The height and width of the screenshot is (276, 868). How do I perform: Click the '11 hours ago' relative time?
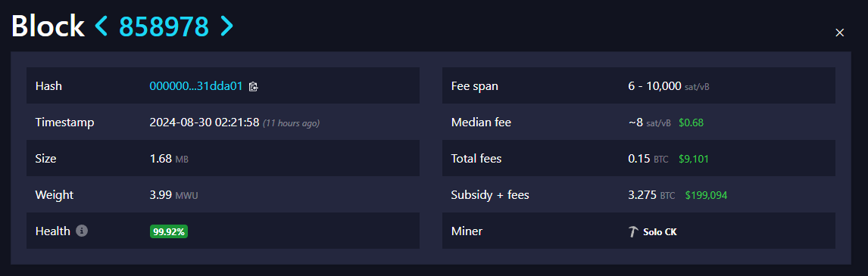(x=291, y=123)
